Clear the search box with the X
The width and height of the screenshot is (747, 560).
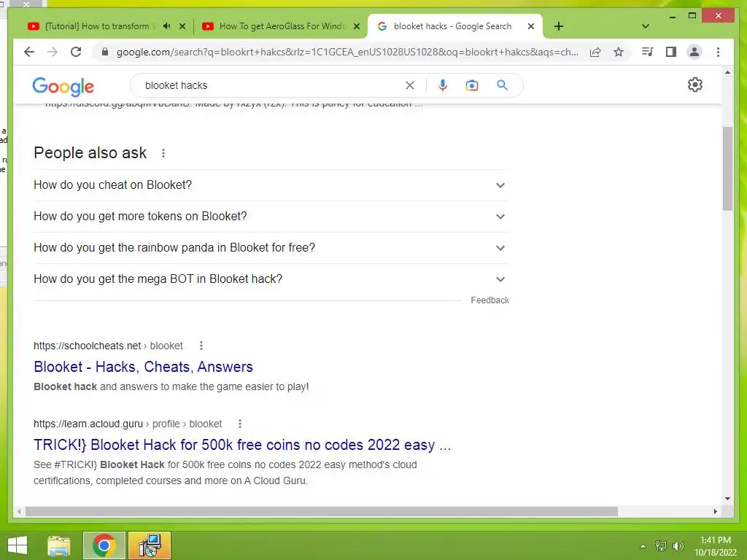pyautogui.click(x=410, y=85)
